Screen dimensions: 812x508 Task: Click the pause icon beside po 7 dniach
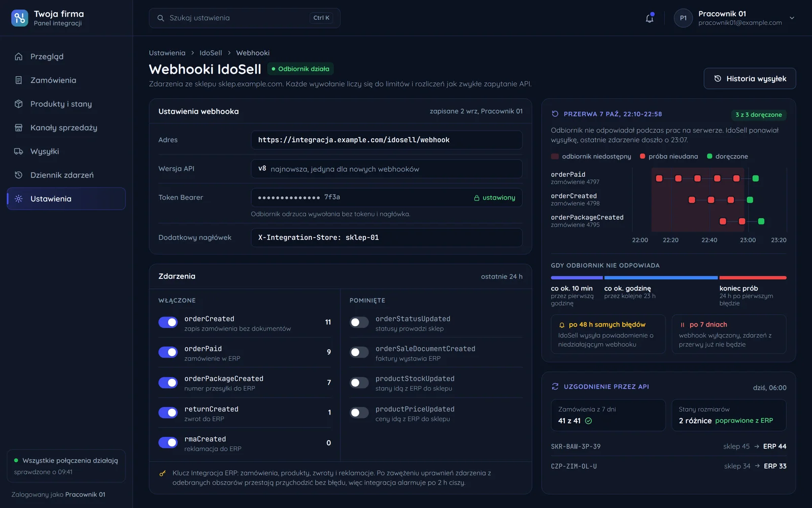(x=683, y=325)
